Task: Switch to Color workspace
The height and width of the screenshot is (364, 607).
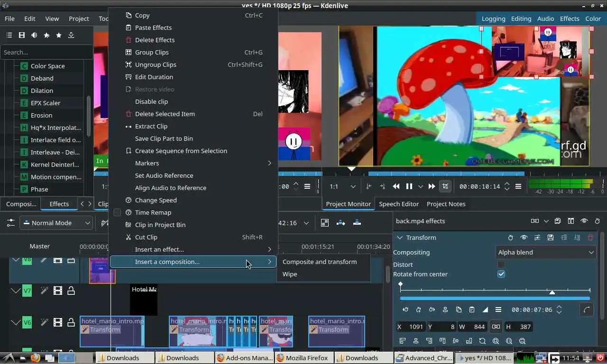Action: pyautogui.click(x=593, y=18)
